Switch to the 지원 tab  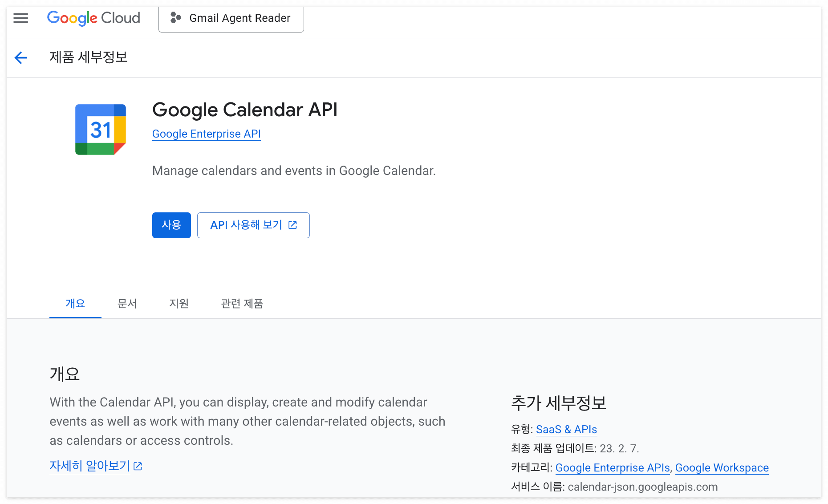tap(179, 304)
